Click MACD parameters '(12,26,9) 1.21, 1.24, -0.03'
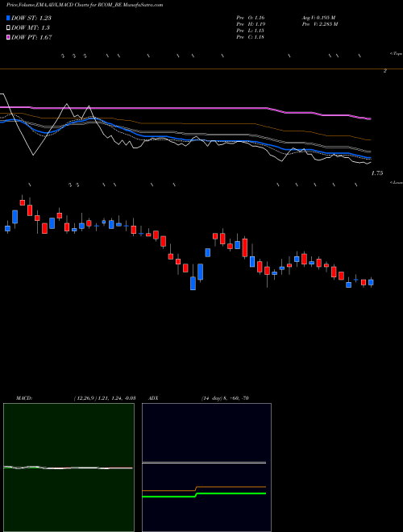403x532 pixels. coord(105,398)
